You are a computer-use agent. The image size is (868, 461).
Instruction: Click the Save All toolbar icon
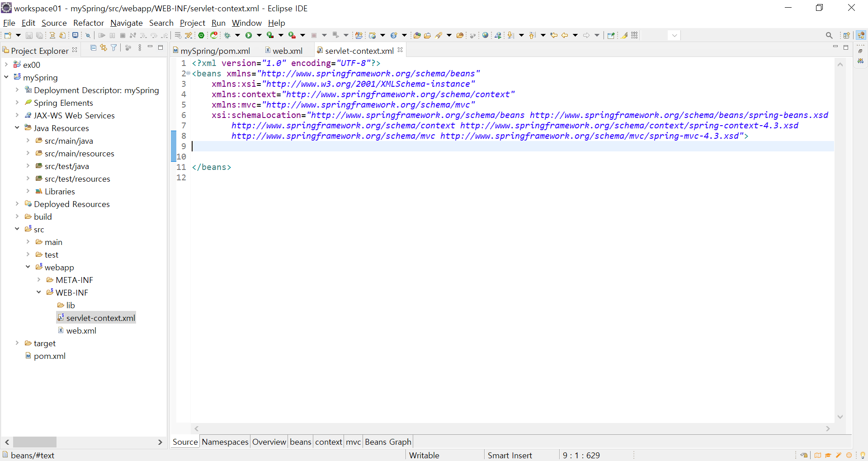click(x=40, y=35)
